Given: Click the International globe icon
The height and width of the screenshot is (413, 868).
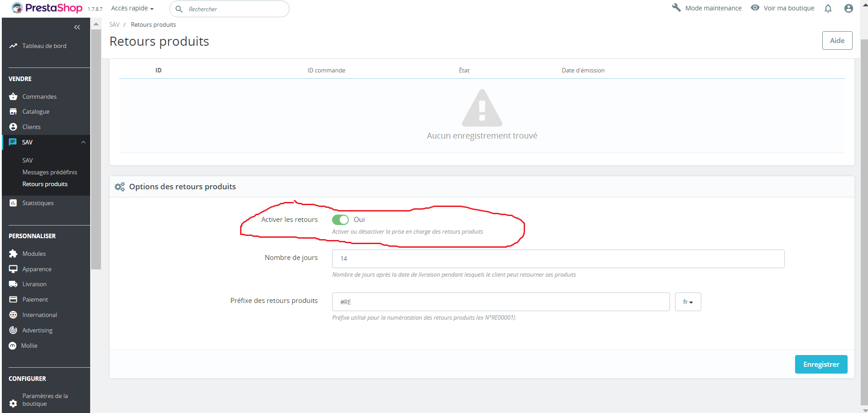Looking at the screenshot, I should pos(13,315).
